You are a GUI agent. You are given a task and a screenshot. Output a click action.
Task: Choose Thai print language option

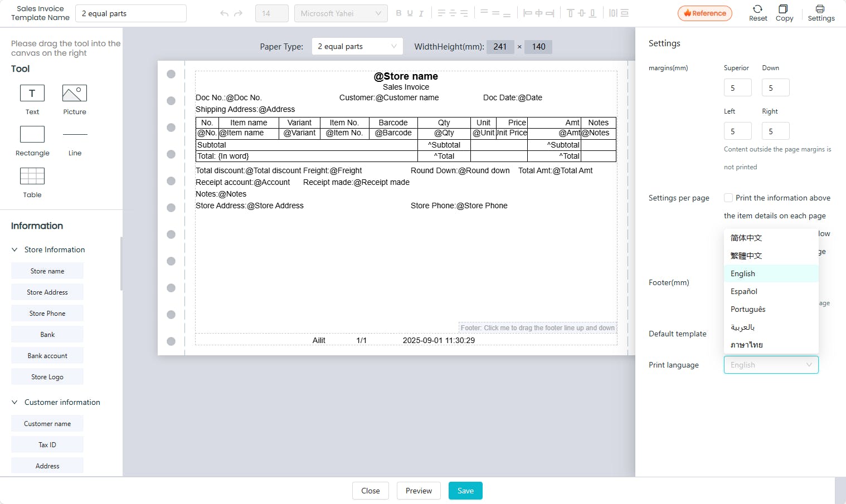coord(771,345)
